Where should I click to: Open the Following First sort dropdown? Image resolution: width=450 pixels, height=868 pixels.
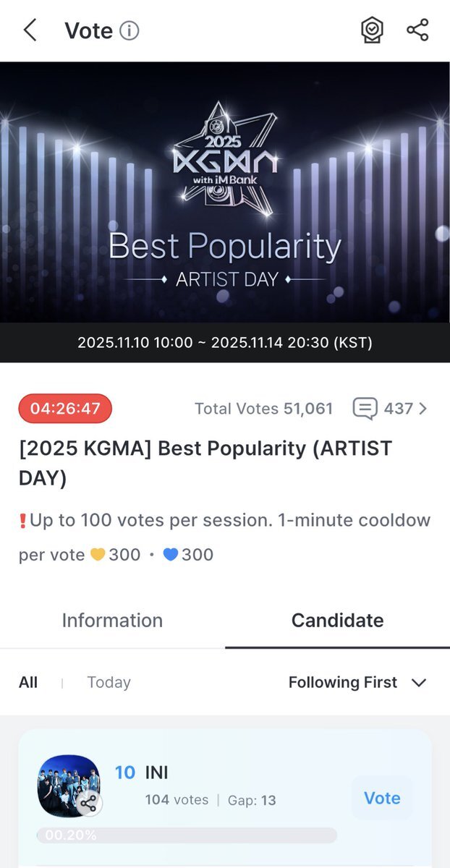click(343, 682)
